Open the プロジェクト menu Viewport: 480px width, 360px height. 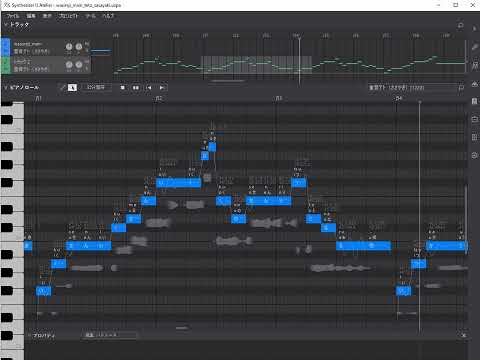coord(68,16)
